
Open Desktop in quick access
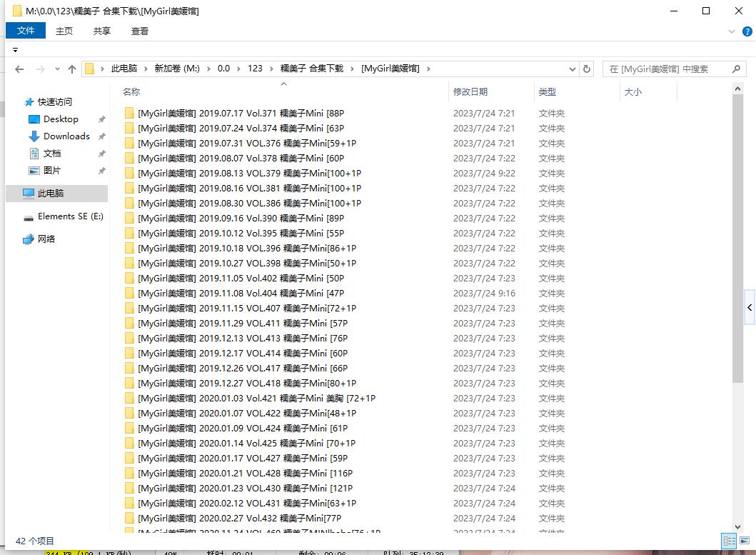click(x=61, y=119)
